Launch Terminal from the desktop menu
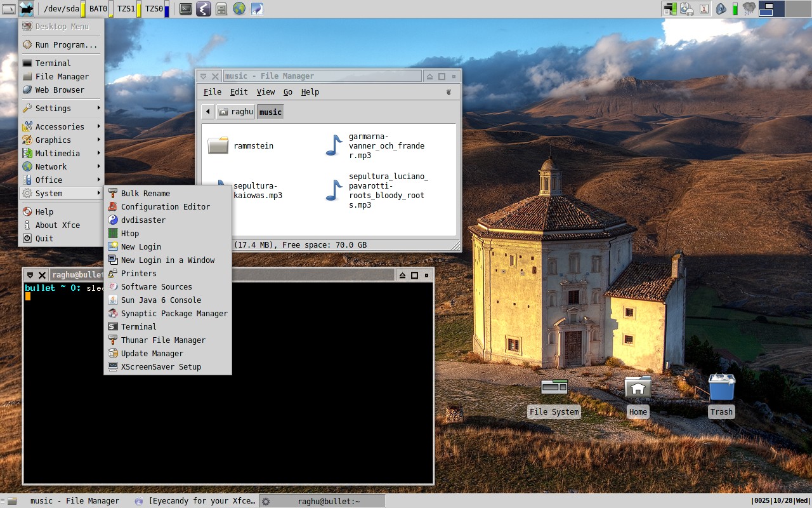Image resolution: width=812 pixels, height=508 pixels. [61, 63]
